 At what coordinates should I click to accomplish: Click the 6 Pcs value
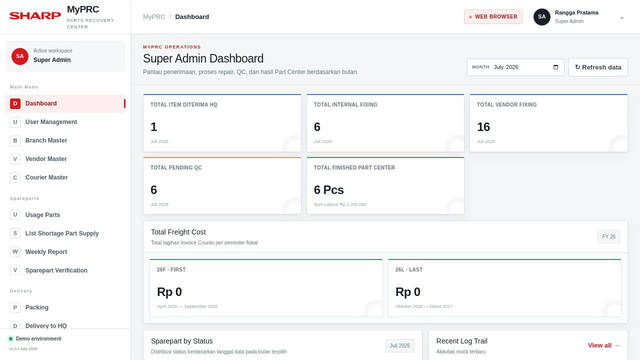point(329,190)
